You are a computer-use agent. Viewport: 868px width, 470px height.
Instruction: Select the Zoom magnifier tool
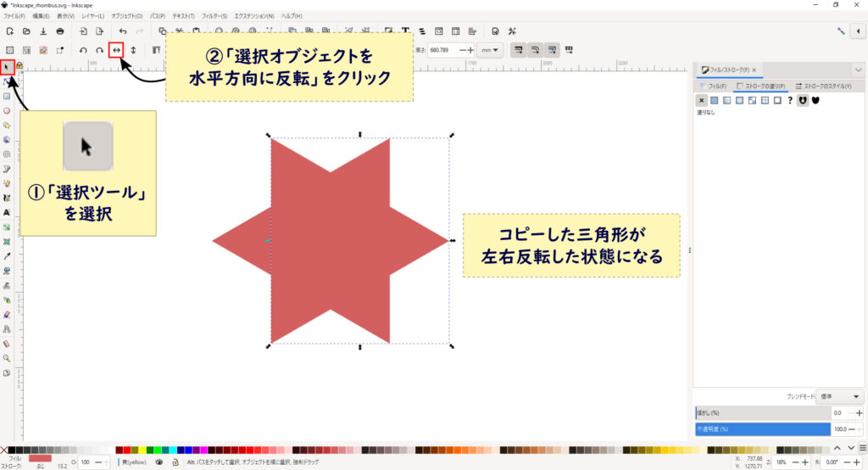(7, 358)
